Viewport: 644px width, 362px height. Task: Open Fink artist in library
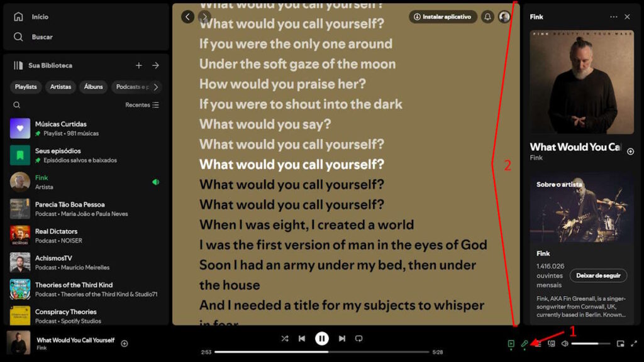(84, 182)
